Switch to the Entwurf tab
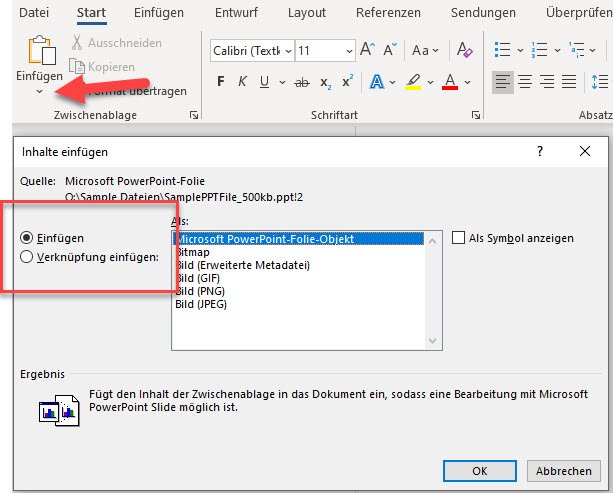Image resolution: width=613 pixels, height=493 pixels. click(x=236, y=13)
